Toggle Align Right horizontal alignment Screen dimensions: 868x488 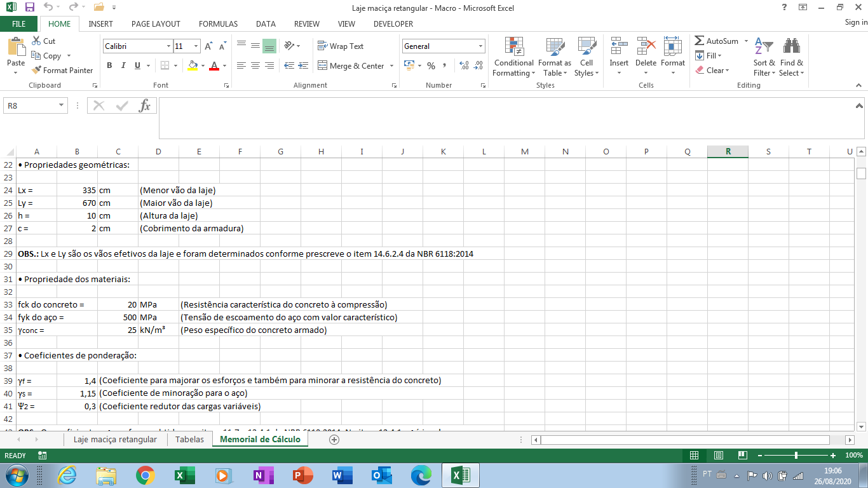point(269,65)
